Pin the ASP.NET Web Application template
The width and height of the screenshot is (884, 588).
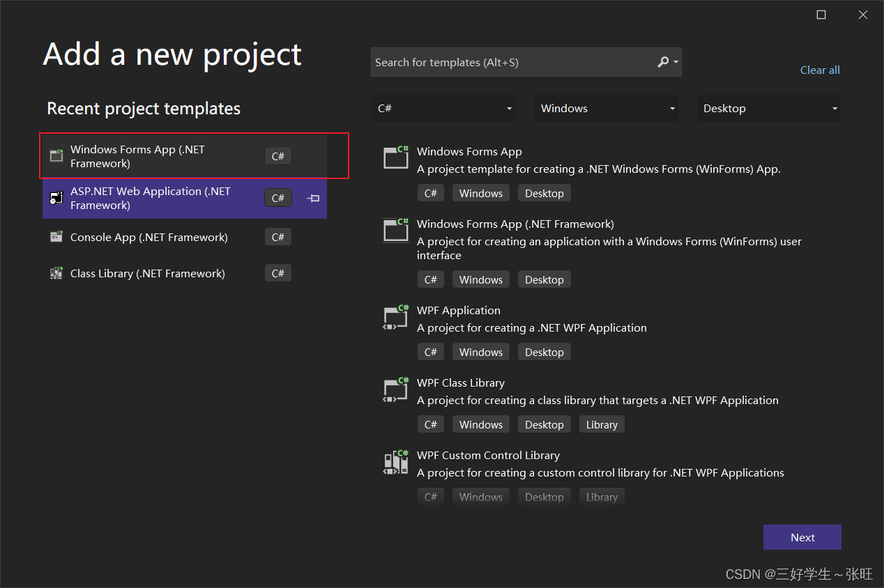click(x=314, y=199)
